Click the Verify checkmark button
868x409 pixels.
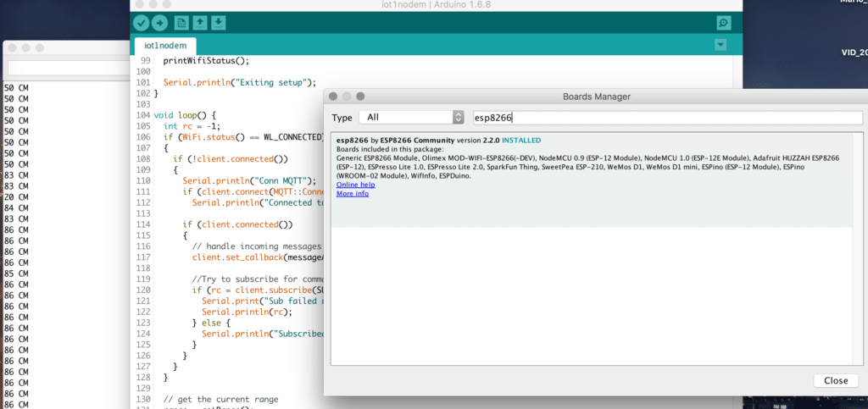[x=142, y=23]
